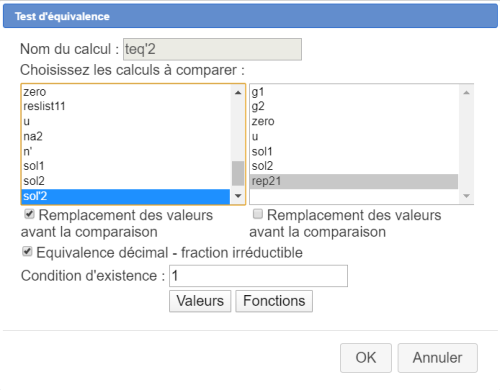Screen dimensions: 500x390
Task: Toggle Equivalence décimal - fraction irréductible
Action: [27, 251]
